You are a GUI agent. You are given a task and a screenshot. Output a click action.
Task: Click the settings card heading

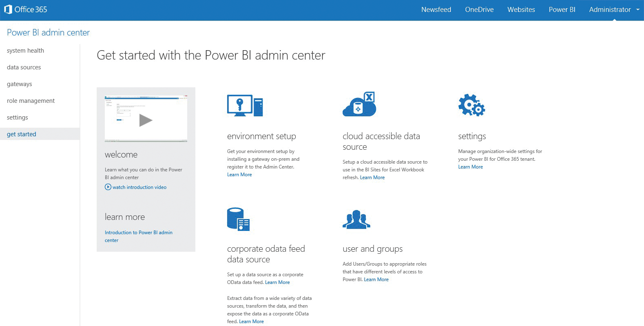point(472,136)
